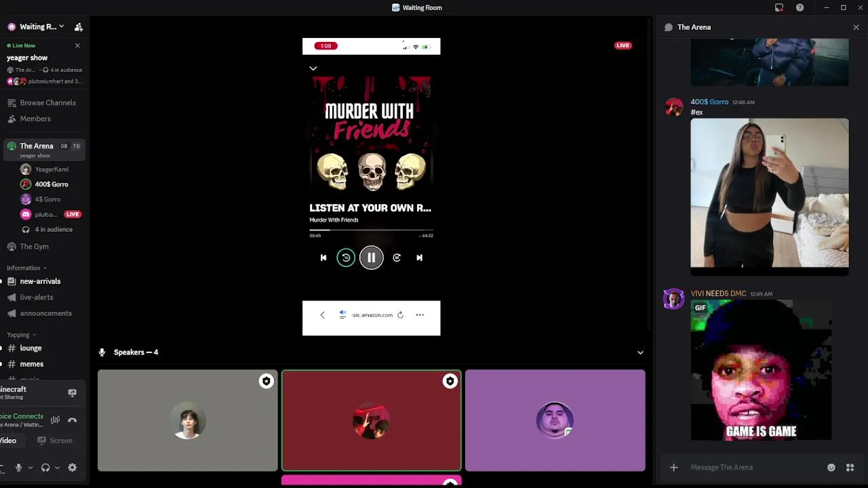Click the screen share icon beside Minecraft

click(73, 392)
